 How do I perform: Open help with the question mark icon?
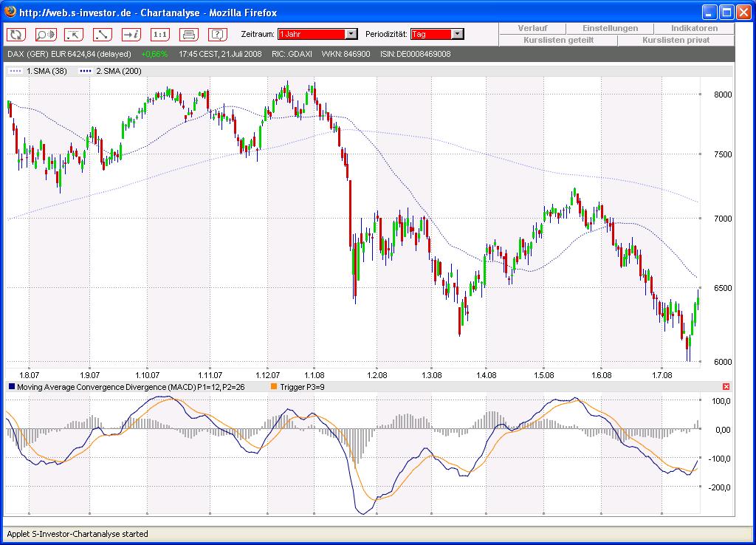[218, 34]
